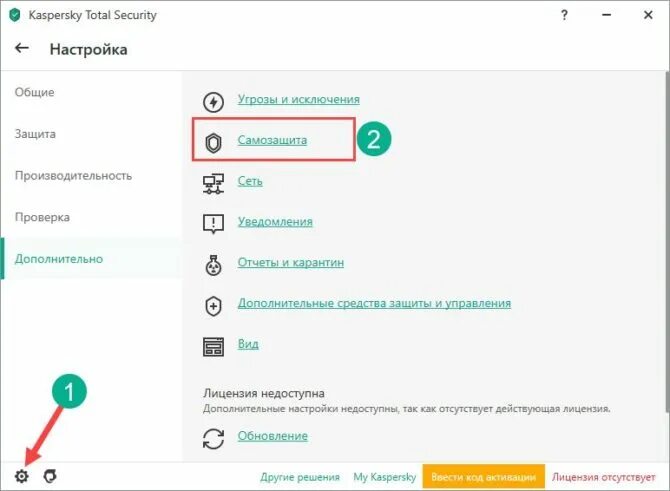
Task: Select the Общие settings tab
Action: pos(35,92)
